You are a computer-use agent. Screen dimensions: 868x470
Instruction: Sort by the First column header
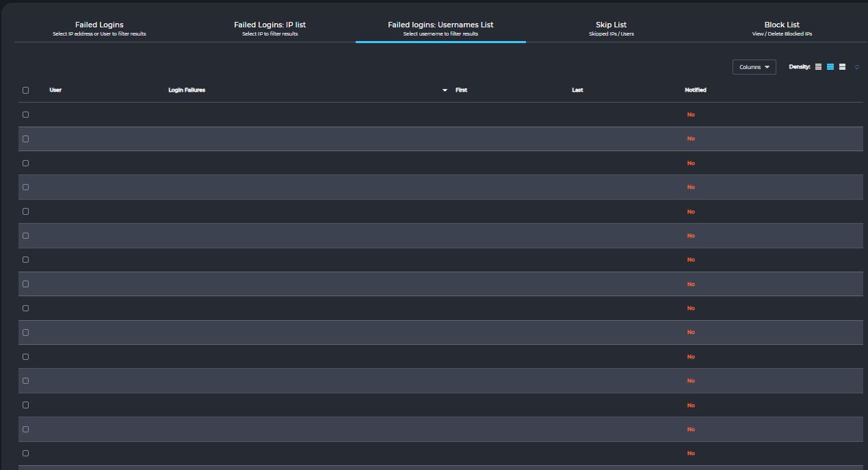pos(462,90)
